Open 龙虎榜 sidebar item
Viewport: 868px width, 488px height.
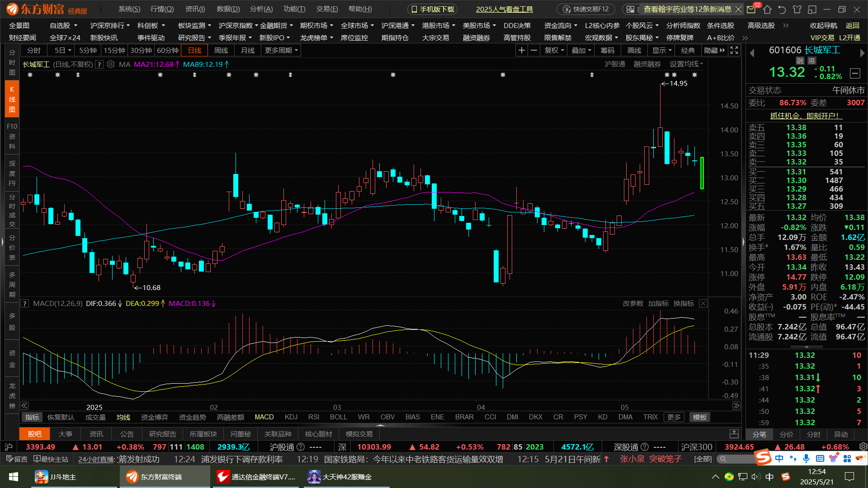pos(12,395)
